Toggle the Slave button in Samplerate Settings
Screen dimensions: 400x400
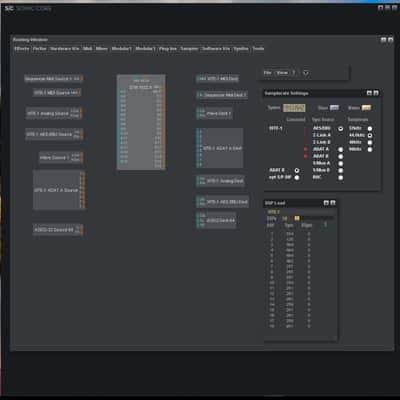tap(334, 108)
